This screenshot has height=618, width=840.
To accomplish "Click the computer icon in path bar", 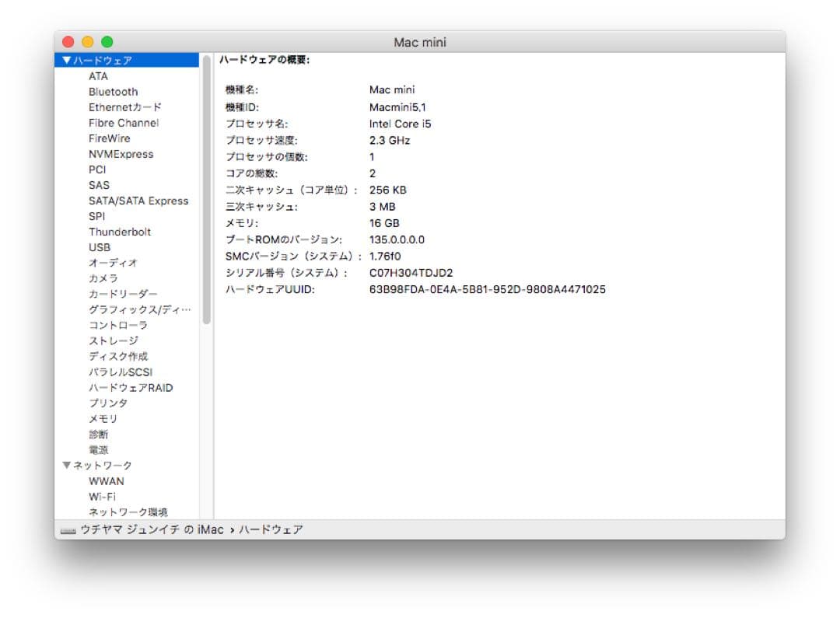I will (68, 530).
